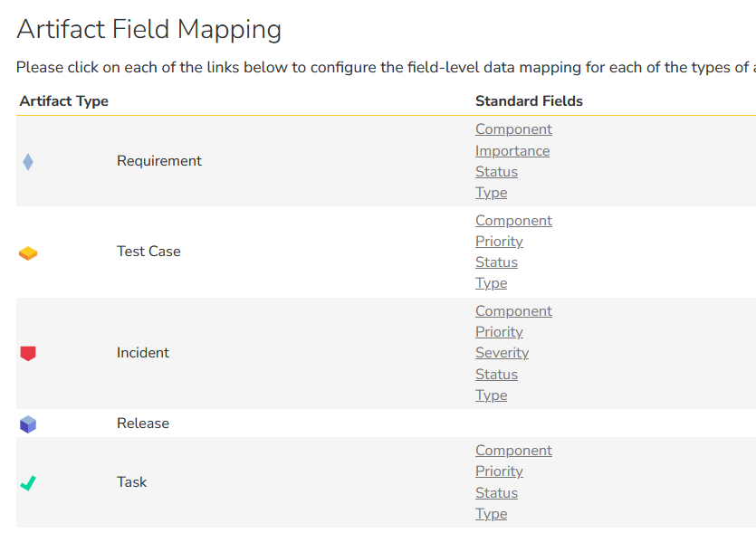Viewport: 756px width, 533px height.
Task: Select the Incident Status link
Action: pyautogui.click(x=496, y=375)
